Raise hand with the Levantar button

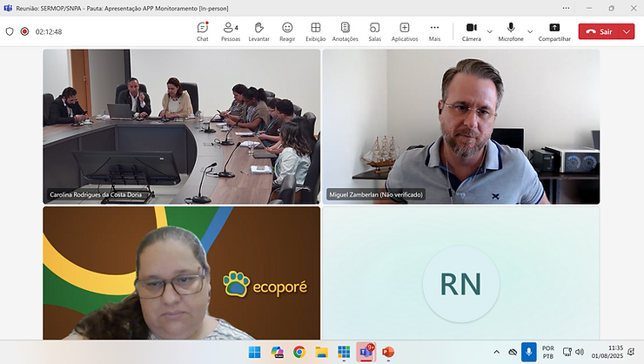click(x=258, y=31)
